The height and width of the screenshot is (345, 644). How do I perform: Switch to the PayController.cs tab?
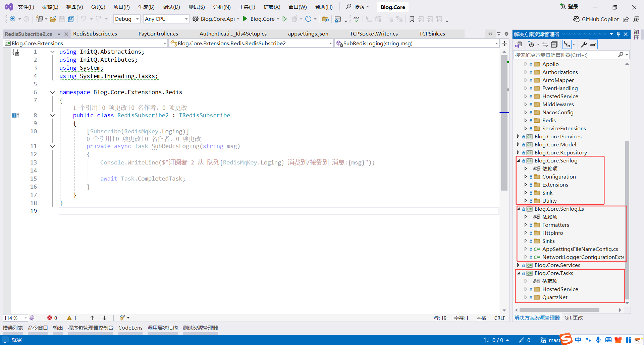coord(158,34)
